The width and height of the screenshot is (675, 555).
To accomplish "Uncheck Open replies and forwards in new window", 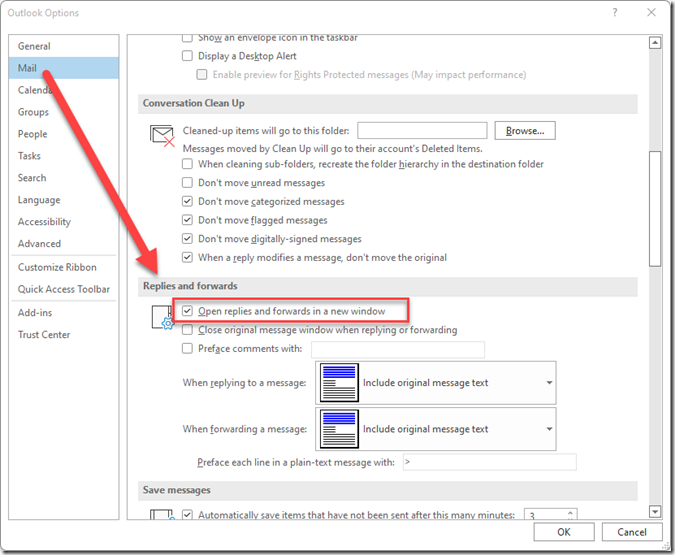I will coord(187,311).
